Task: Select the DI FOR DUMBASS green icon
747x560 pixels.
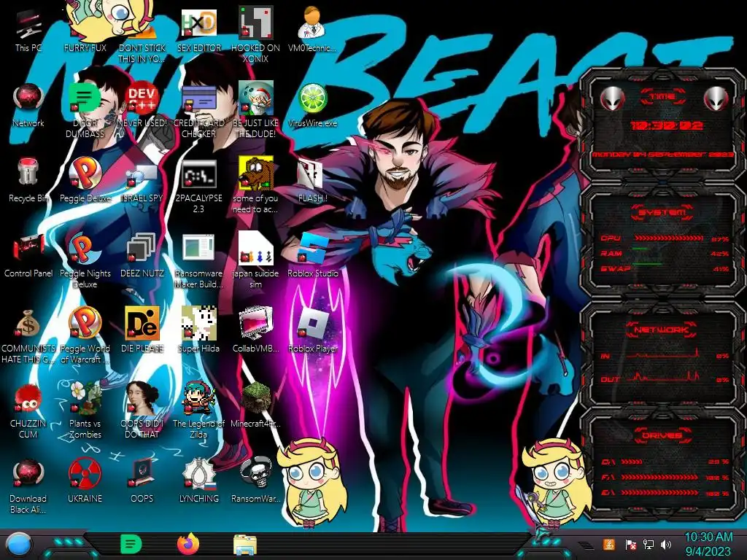Action: pyautogui.click(x=85, y=111)
